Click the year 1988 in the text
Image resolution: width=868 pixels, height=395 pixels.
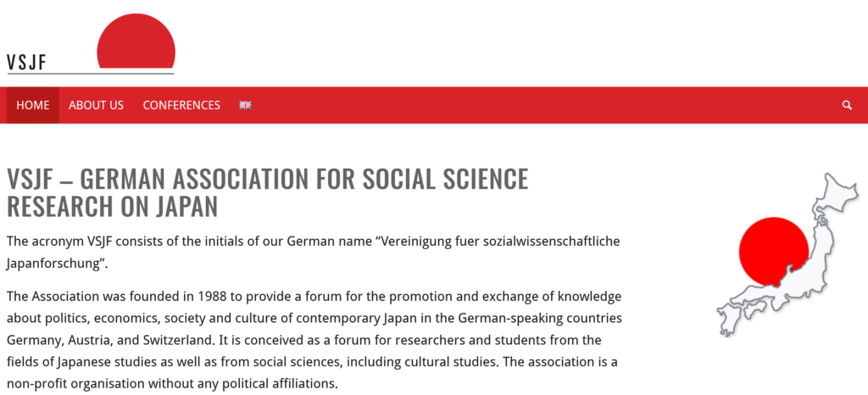point(212,297)
